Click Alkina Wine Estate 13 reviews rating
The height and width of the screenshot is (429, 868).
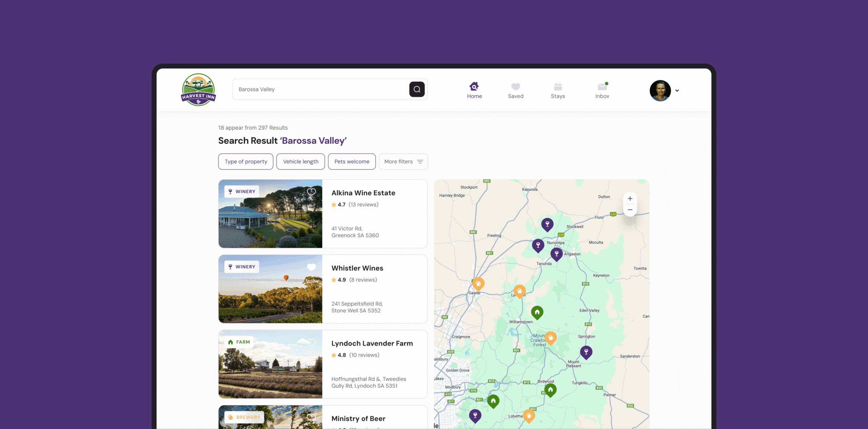coord(355,205)
